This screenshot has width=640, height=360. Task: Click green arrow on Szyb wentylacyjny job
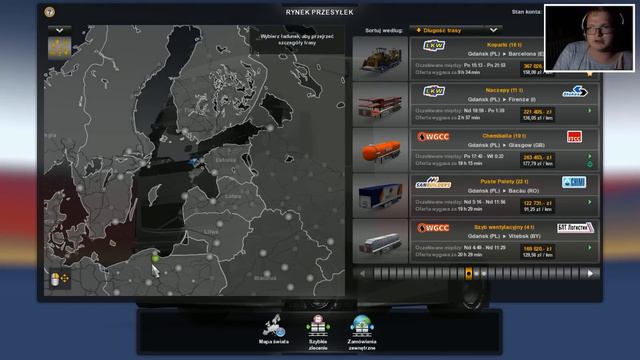coord(589,248)
